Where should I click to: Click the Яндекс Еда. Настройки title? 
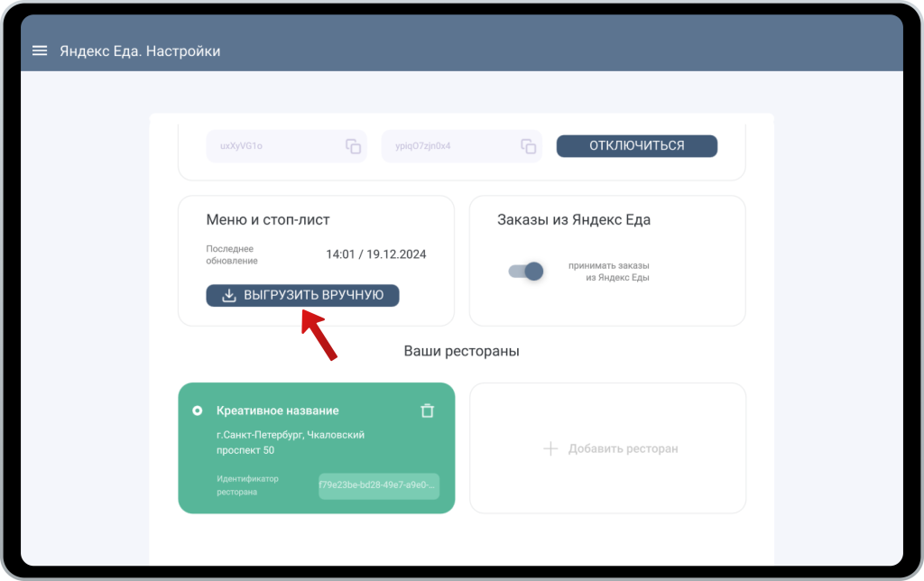pos(140,51)
